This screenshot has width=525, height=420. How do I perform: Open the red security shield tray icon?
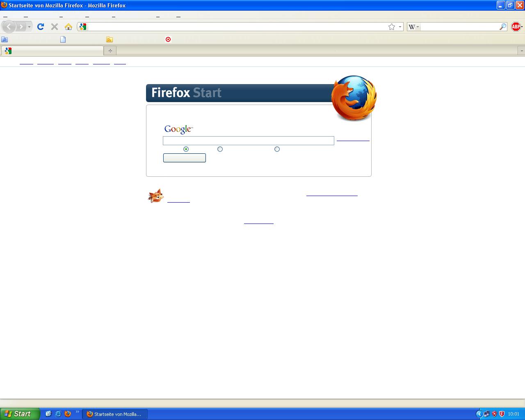click(494, 414)
